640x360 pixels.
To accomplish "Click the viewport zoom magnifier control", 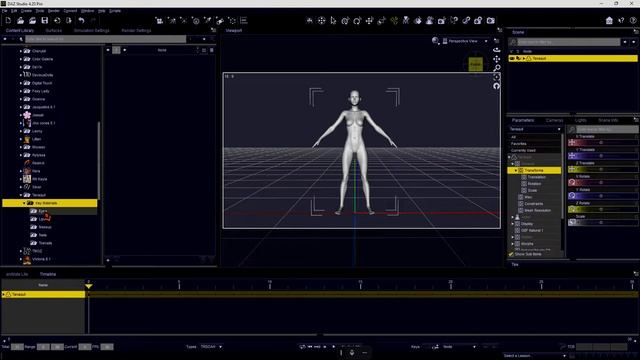I will (496, 68).
